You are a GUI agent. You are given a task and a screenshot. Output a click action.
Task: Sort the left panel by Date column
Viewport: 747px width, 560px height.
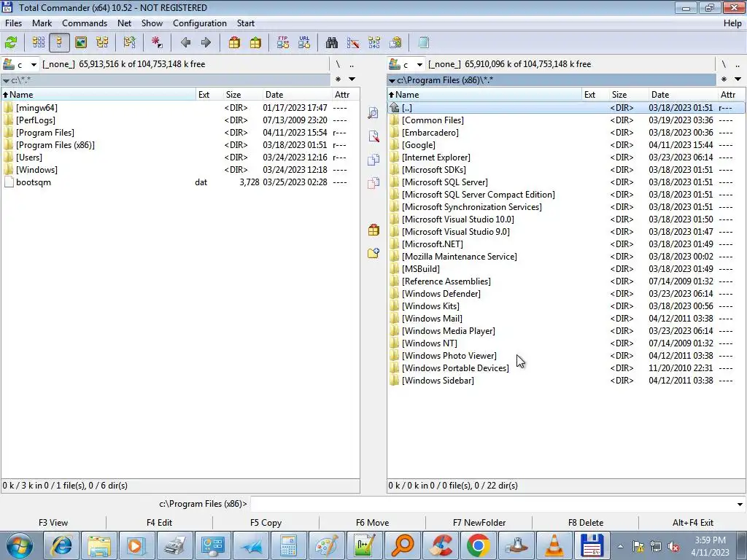pyautogui.click(x=297, y=94)
